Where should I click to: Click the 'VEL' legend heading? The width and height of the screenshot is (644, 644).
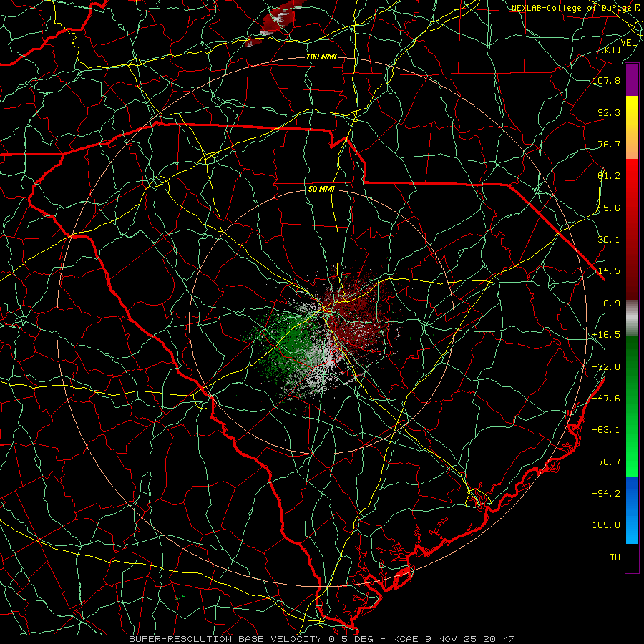(x=628, y=43)
